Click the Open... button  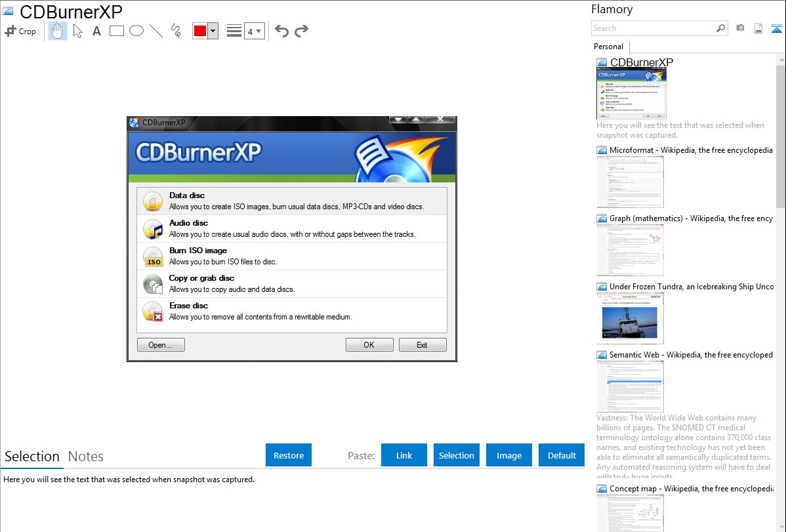(161, 345)
